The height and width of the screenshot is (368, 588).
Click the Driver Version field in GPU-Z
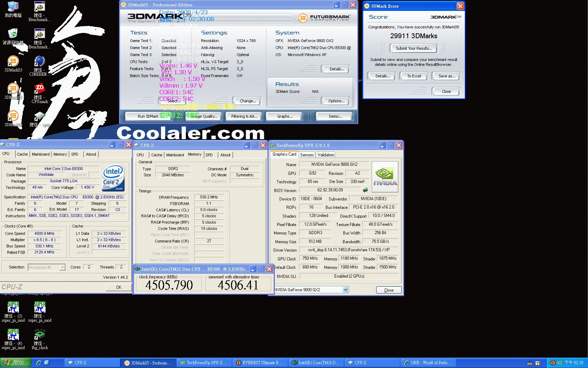pos(349,250)
